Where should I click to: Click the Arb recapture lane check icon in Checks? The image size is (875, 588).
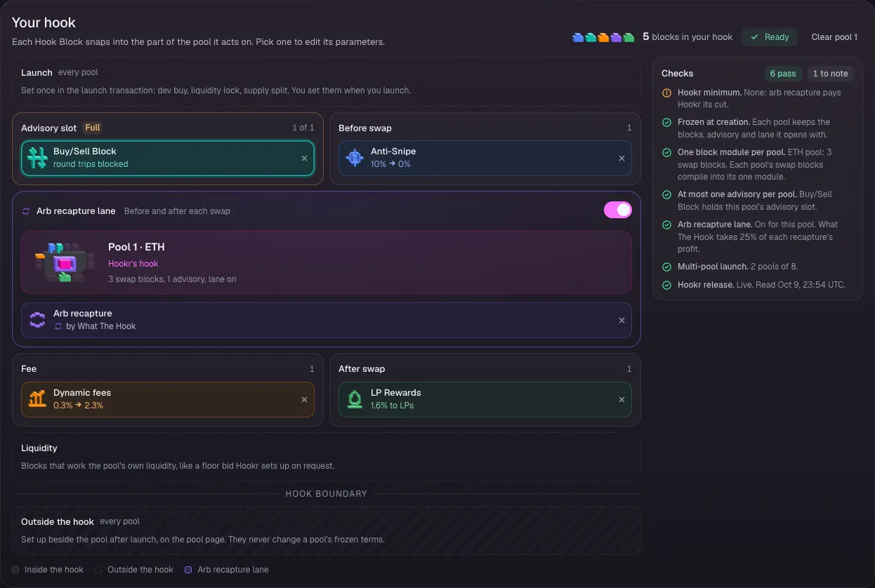[x=666, y=225]
